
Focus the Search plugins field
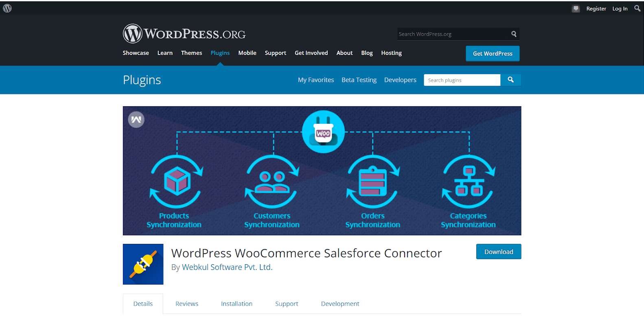point(462,80)
